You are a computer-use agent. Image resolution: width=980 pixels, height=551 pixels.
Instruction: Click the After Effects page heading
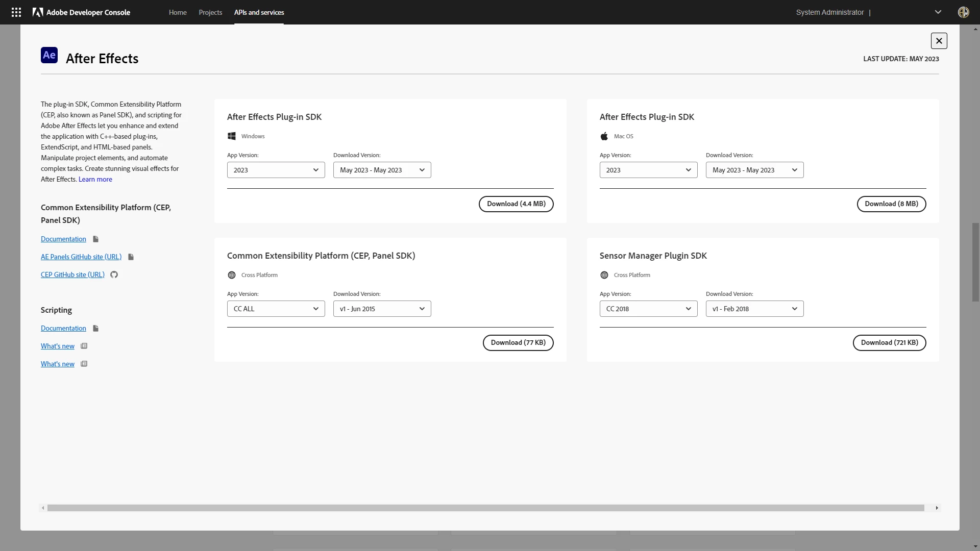pyautogui.click(x=102, y=59)
